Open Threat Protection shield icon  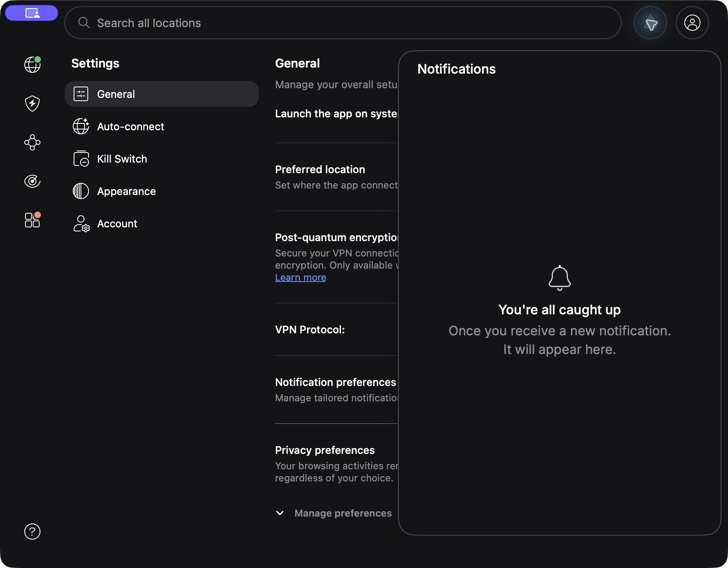pyautogui.click(x=32, y=104)
